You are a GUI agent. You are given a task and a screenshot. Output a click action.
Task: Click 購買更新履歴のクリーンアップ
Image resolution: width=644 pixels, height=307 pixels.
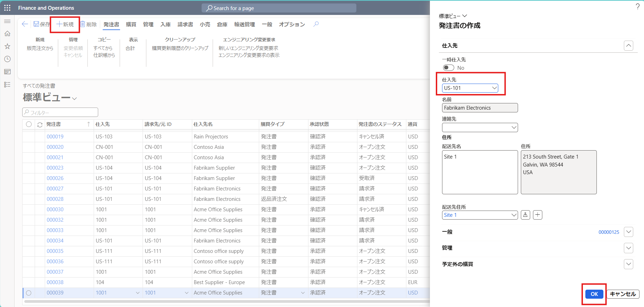[180, 48]
